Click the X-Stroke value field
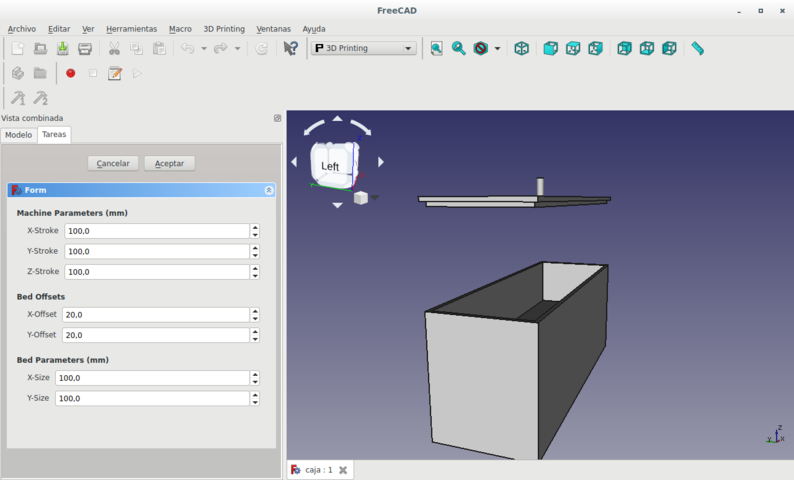The height and width of the screenshot is (480, 794). click(157, 231)
